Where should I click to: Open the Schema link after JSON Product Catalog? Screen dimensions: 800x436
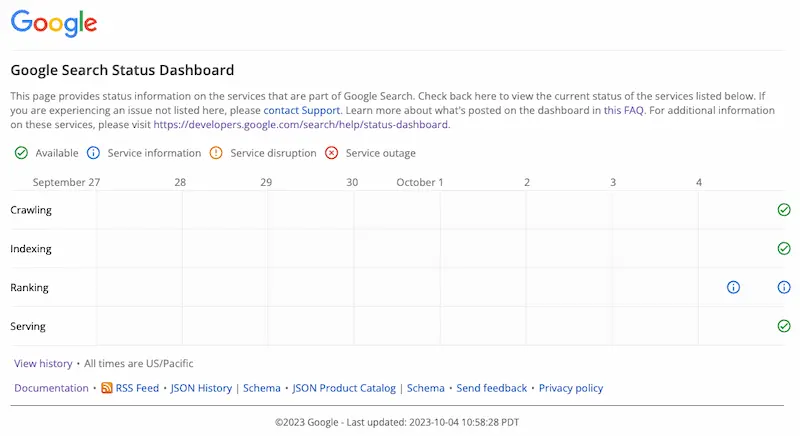tap(426, 388)
